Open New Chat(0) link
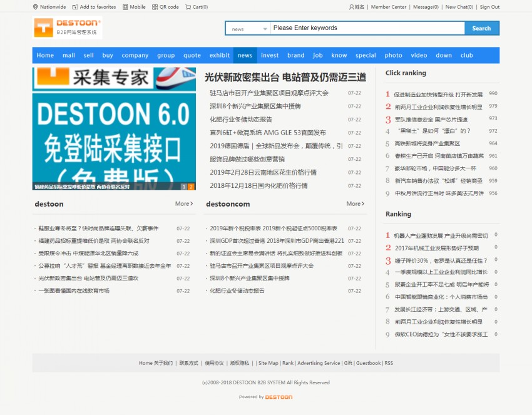The width and height of the screenshot is (532, 415). click(459, 7)
